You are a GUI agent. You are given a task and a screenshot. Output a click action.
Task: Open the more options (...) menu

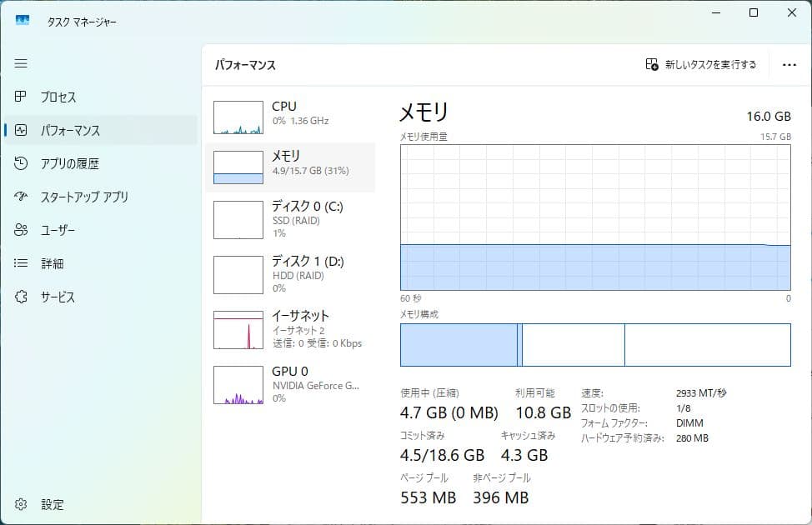tap(789, 63)
